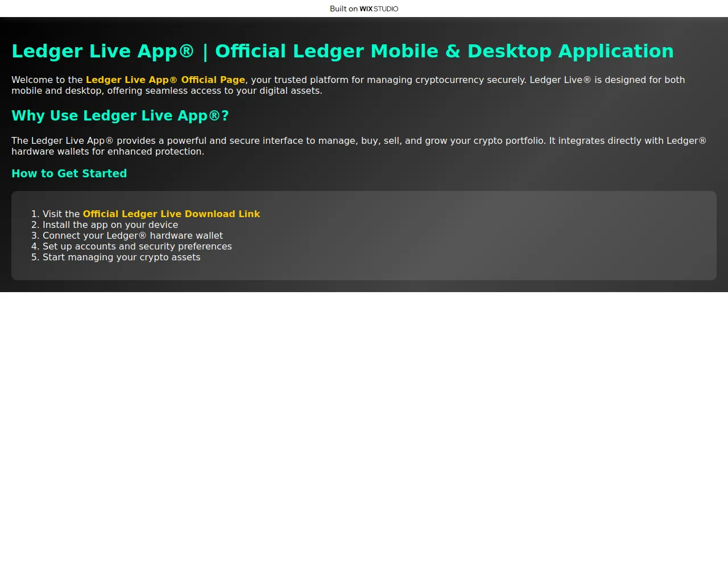Viewport: 728px width, 582px height.
Task: Select the 'How to Get Started' heading
Action: tap(69, 174)
